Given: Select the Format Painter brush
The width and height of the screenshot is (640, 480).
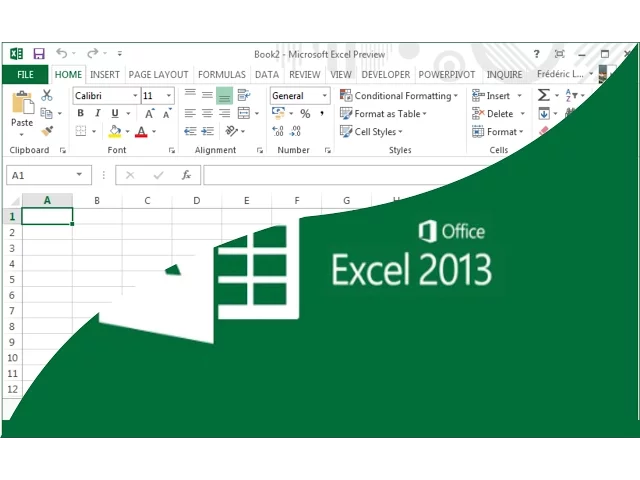Looking at the screenshot, I should (47, 131).
